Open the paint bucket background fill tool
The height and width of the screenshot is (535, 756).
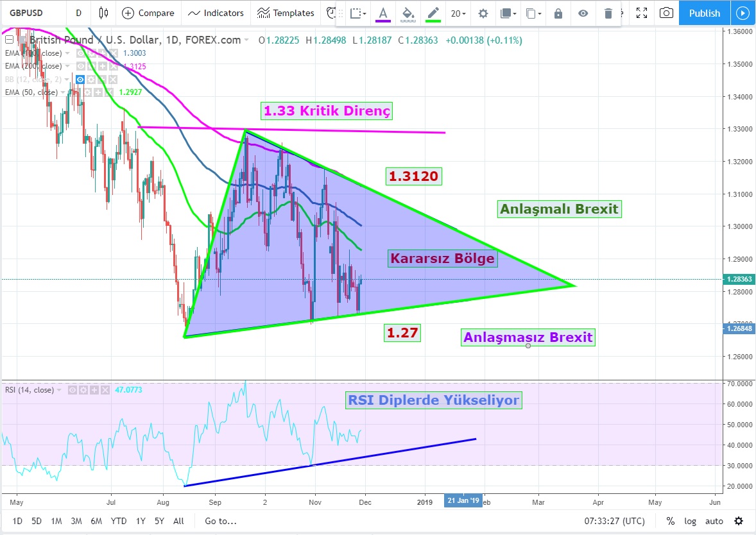click(x=408, y=13)
